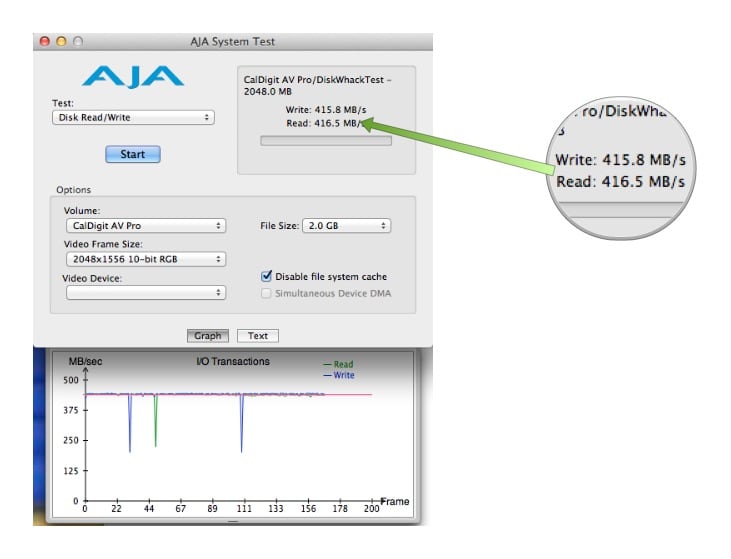
Task: Open the Test type dropdown (Disk Read/Write)
Action: point(133,117)
